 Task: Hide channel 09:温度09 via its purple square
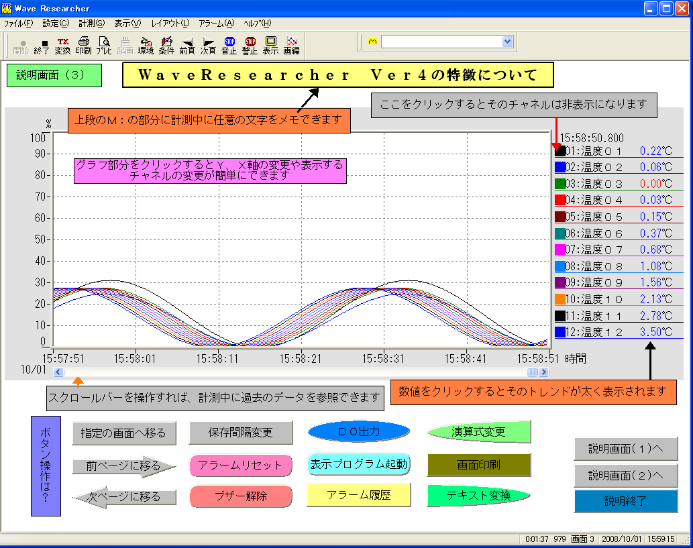560,282
